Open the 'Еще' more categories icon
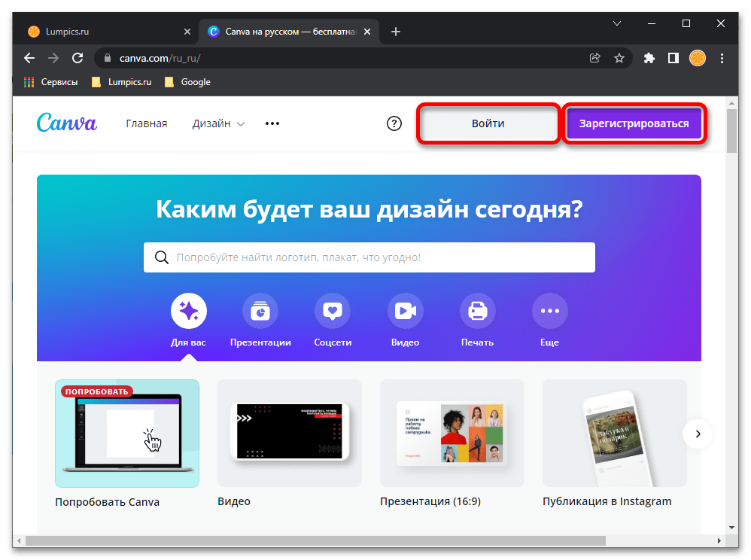The image size is (751, 560). 549,311
